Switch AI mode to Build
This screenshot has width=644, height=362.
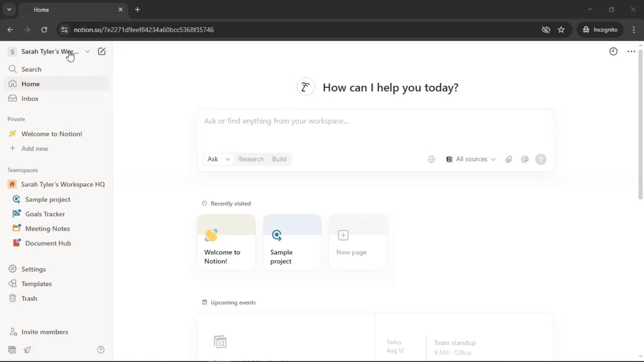(x=279, y=159)
